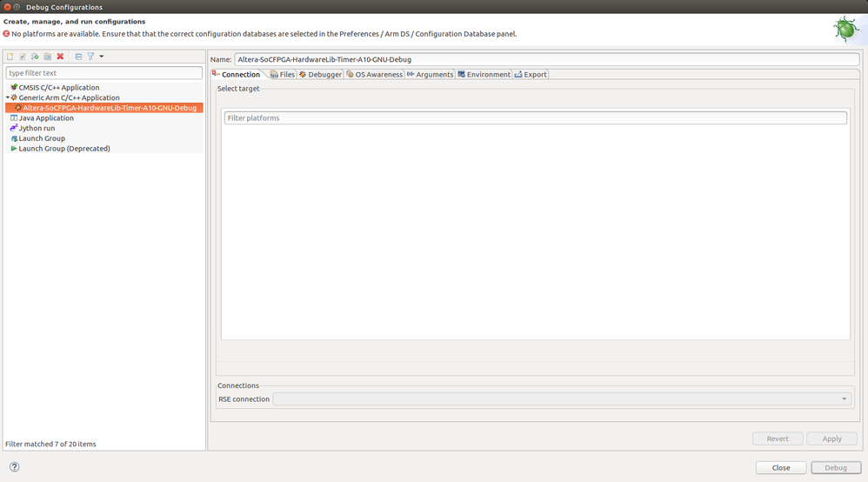Click the Debug button
Screen dimensions: 868x482
[x=836, y=467]
